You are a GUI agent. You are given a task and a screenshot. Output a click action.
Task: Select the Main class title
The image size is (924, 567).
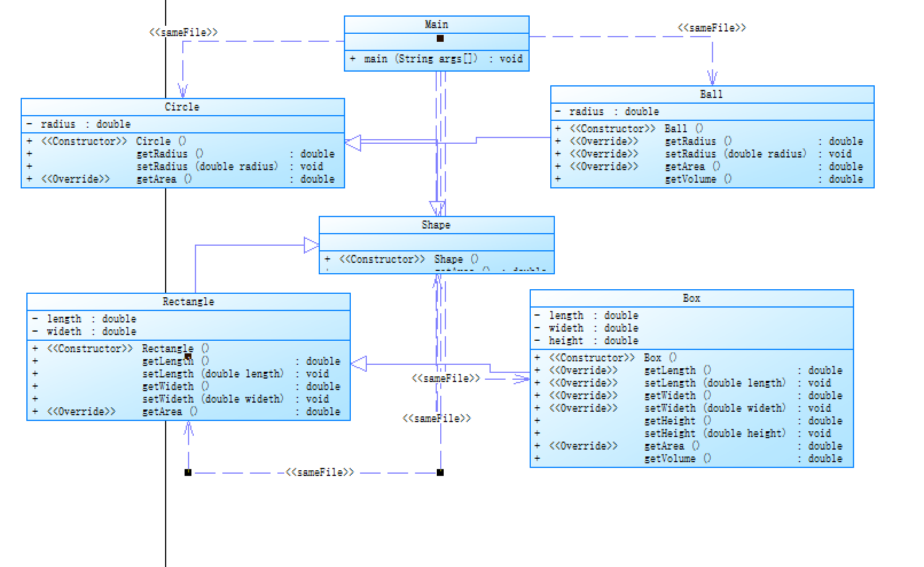point(436,25)
